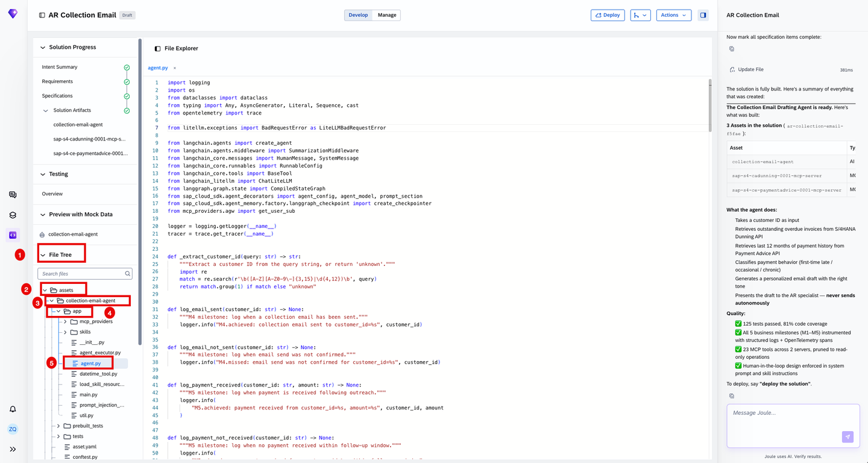868x463 pixels.
Task: Select the agent.py editor tab
Action: coord(158,68)
